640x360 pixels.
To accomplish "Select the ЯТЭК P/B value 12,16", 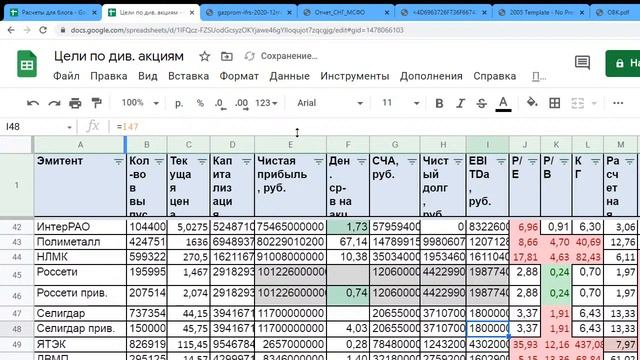I will 556,344.
